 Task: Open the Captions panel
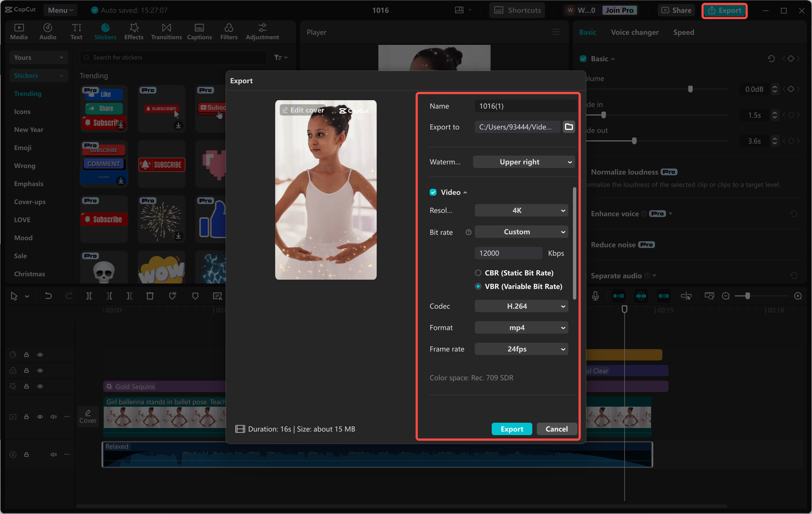pos(199,31)
